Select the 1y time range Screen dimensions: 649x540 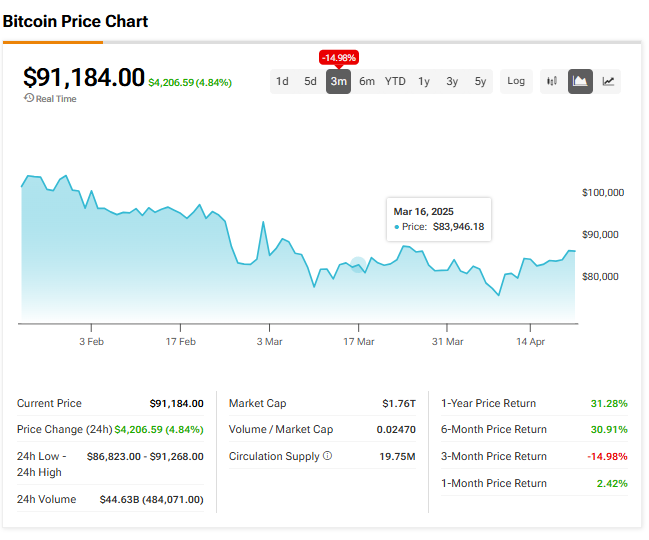pos(423,81)
